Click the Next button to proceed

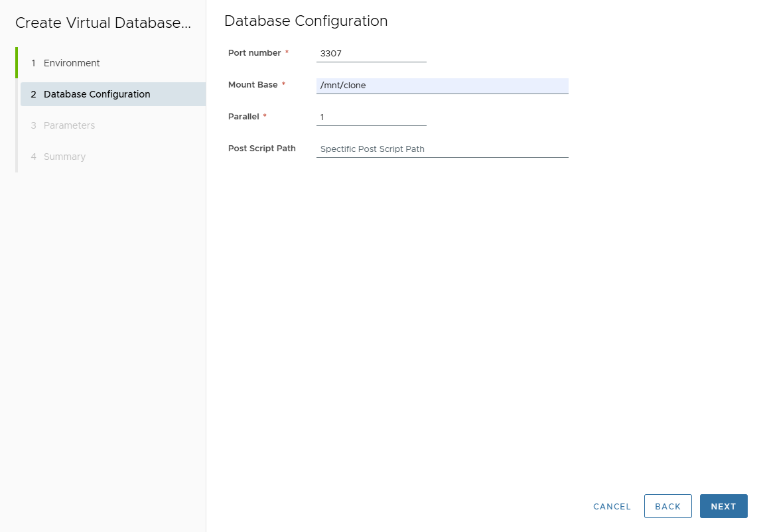(723, 506)
